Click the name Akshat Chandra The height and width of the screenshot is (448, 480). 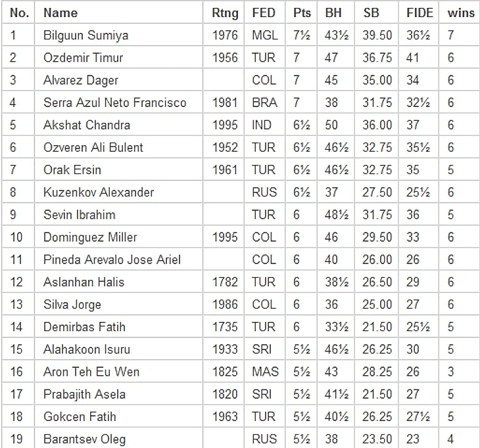point(87,125)
